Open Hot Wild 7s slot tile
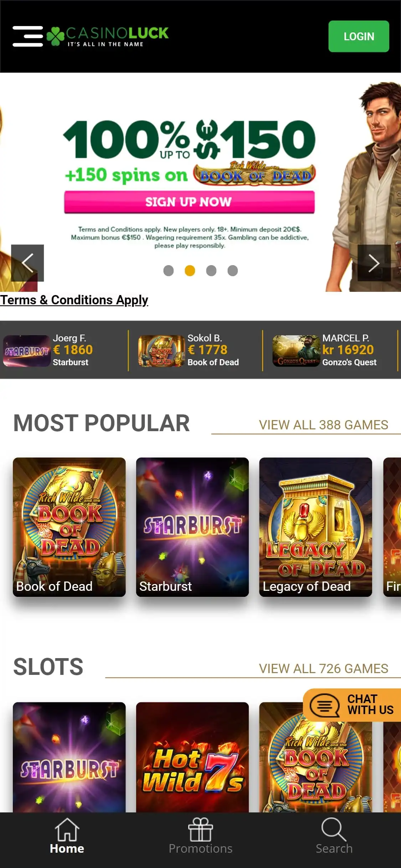The width and height of the screenshot is (401, 868). coord(192,757)
